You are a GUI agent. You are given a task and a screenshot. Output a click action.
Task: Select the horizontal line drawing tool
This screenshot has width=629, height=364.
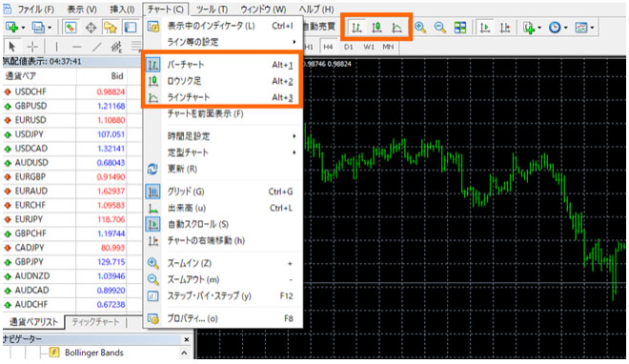76,47
